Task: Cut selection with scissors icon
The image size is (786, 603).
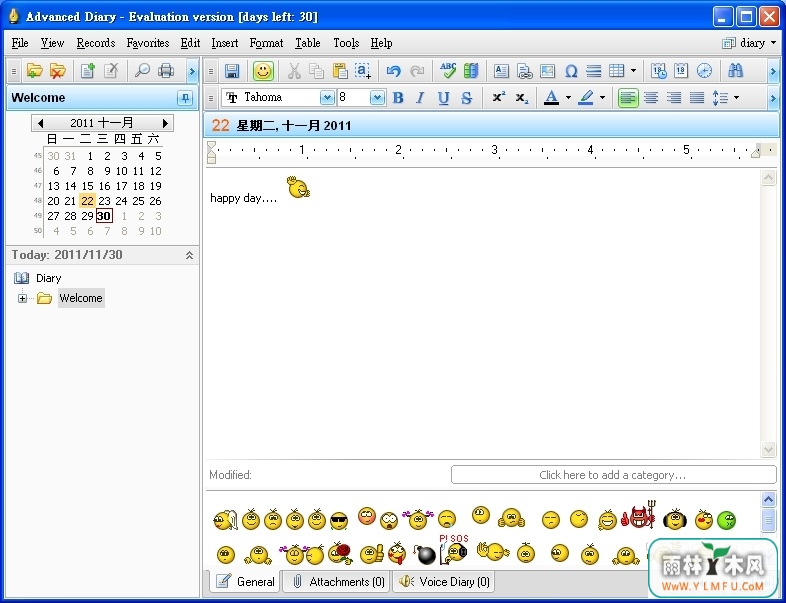Action: [x=294, y=71]
